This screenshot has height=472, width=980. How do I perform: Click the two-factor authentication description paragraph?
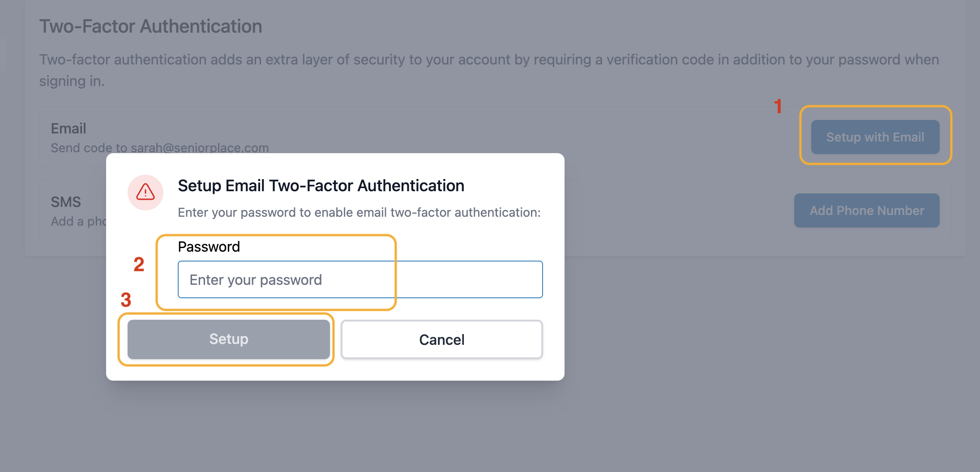point(489,70)
